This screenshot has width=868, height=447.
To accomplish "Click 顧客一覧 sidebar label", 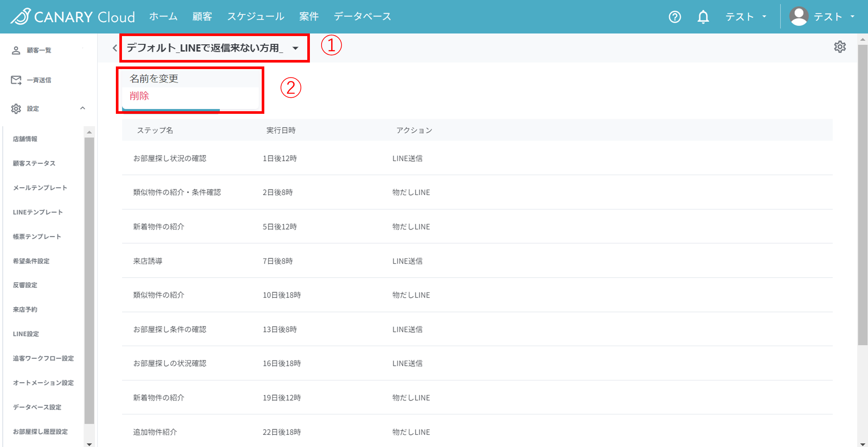I will tap(39, 50).
